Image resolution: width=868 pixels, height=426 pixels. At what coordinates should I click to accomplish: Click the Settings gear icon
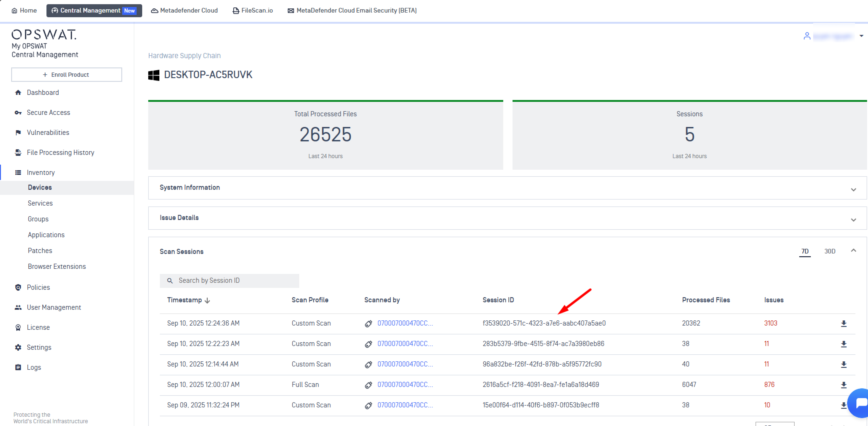(18, 347)
